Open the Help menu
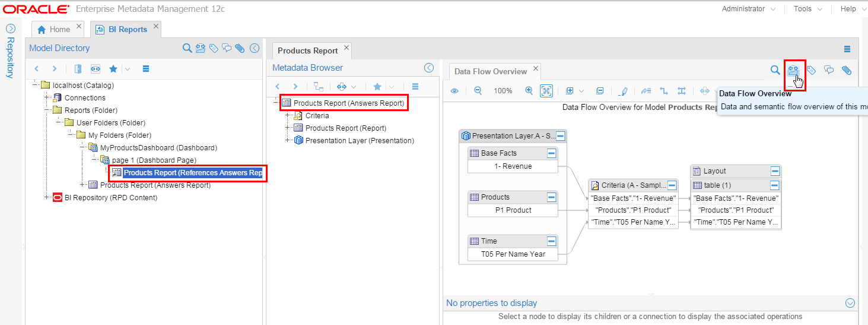The image size is (868, 325). pos(853,9)
